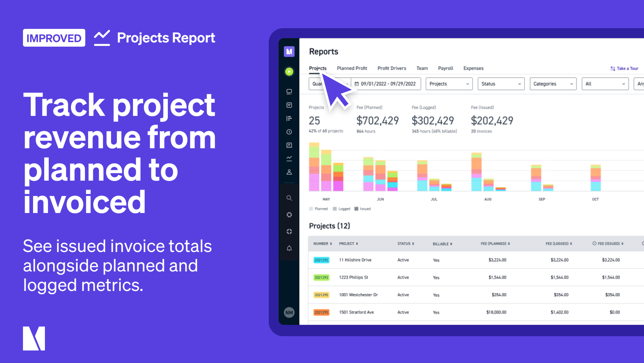Screen dimensions: 644x363
Task: Click the NM user avatar
Action: pos(289,313)
